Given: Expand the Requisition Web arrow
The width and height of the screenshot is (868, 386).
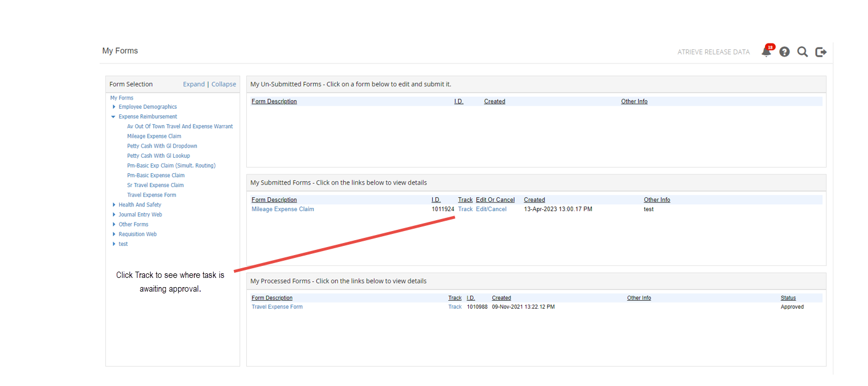Looking at the screenshot, I should [x=114, y=234].
